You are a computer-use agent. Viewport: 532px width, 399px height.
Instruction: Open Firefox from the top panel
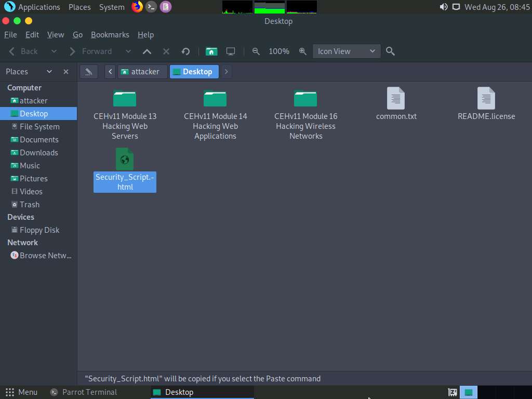[137, 7]
